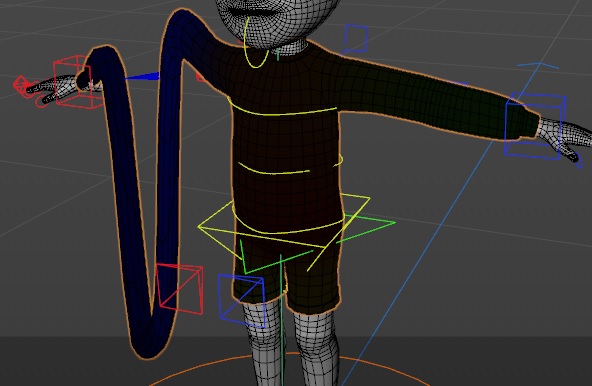
Task: Select the blue square shoulder controller
Action: [356, 39]
